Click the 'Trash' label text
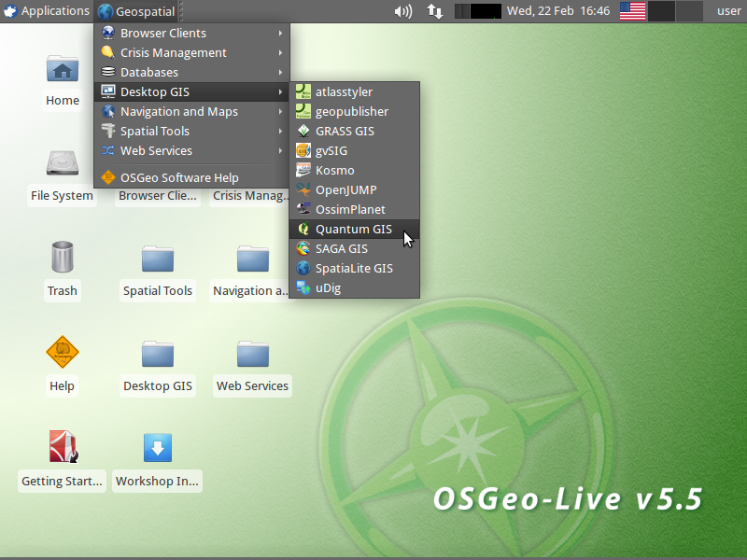This screenshot has width=747, height=560. click(62, 290)
